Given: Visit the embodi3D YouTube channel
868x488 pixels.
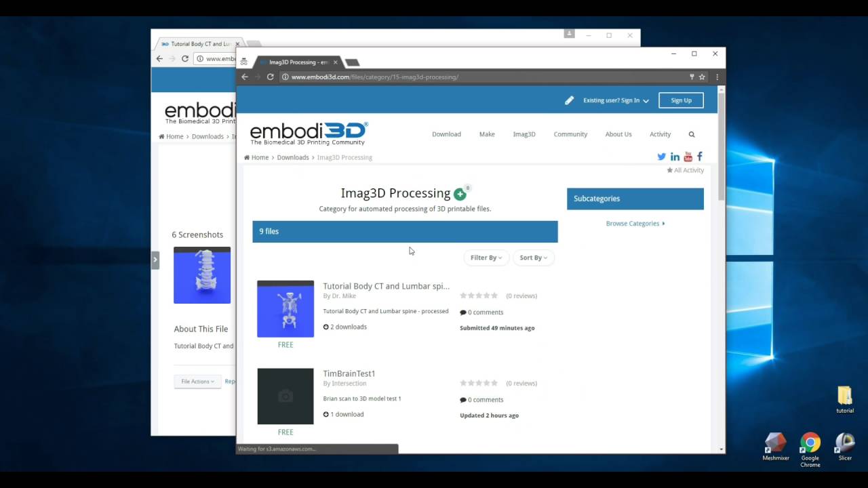Looking at the screenshot, I should tap(688, 157).
